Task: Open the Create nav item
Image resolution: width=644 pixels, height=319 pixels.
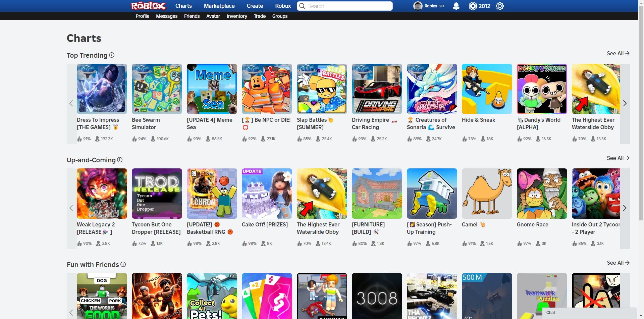Action: pos(255,6)
